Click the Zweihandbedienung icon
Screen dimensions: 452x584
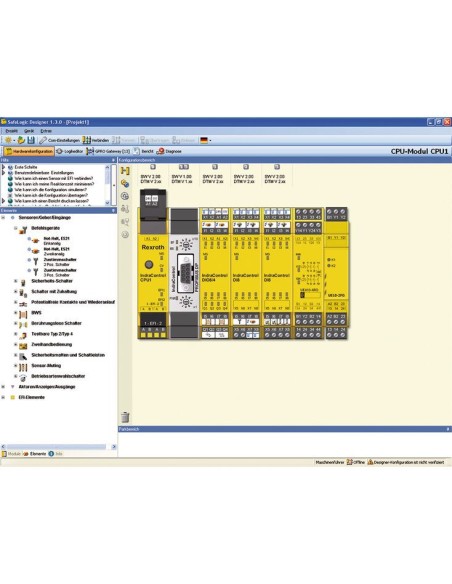[23, 346]
